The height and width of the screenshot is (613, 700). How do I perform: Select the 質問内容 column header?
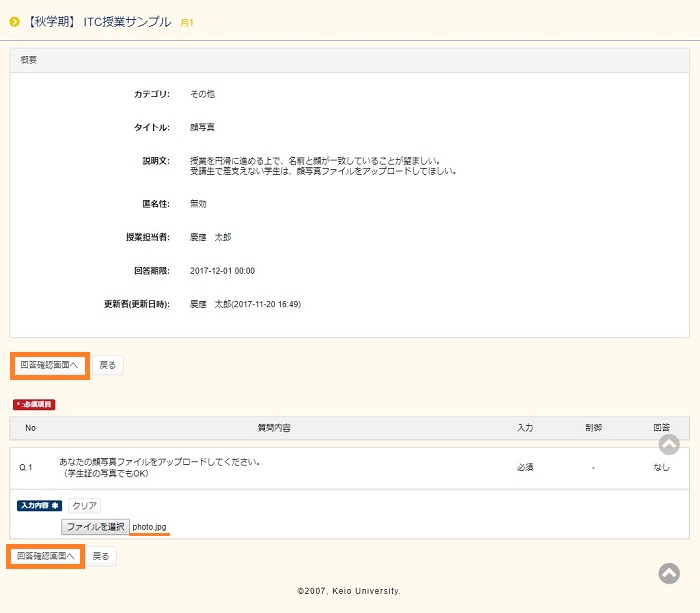coord(274,428)
